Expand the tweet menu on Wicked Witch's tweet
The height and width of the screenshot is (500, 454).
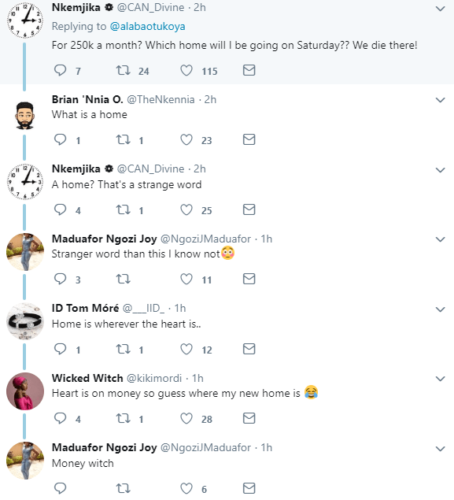point(440,379)
